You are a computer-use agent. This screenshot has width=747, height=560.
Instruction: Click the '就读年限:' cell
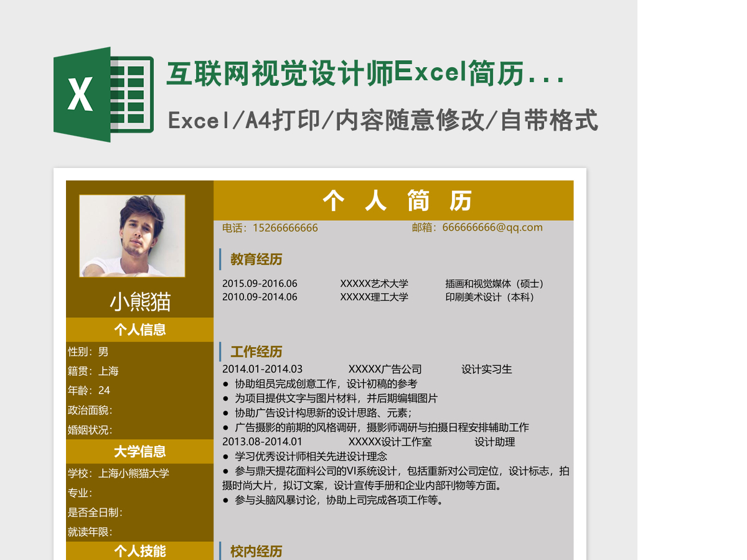tap(90, 532)
